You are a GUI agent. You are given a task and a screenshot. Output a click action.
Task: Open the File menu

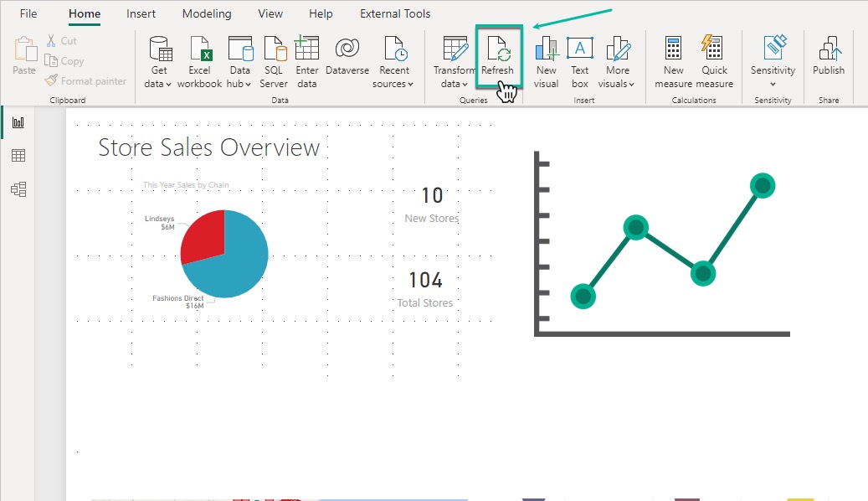point(28,13)
